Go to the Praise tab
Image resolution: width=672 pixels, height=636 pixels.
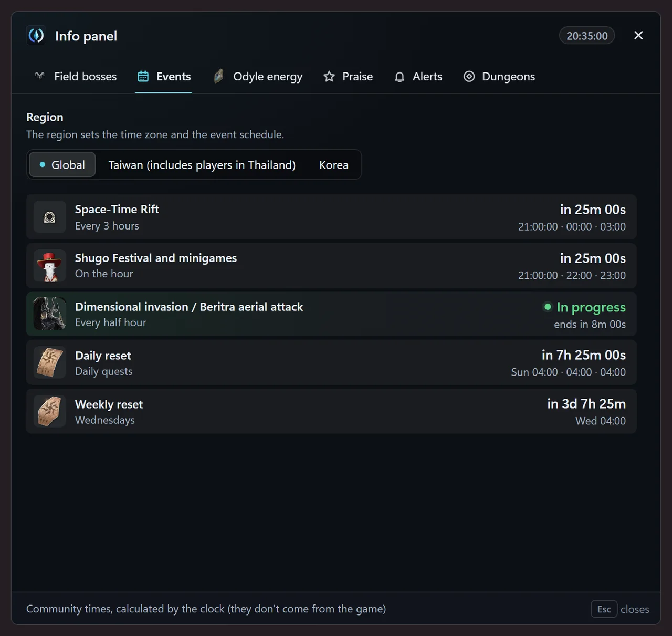click(348, 77)
